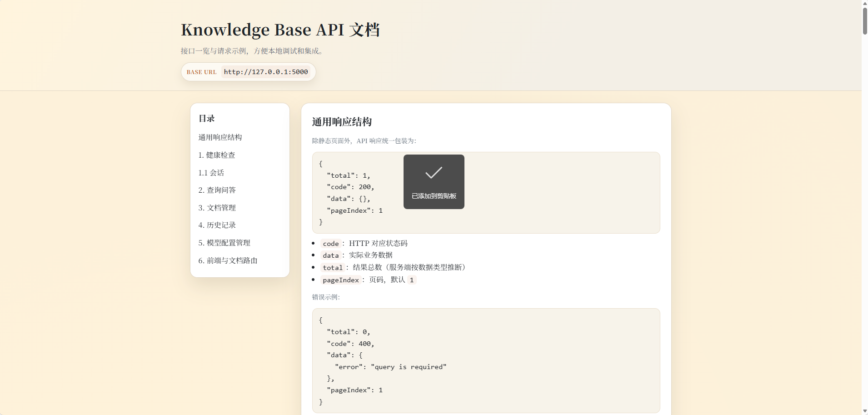The width and height of the screenshot is (868, 415).
Task: Go to the 4. 历史记录 section
Action: 217,225
